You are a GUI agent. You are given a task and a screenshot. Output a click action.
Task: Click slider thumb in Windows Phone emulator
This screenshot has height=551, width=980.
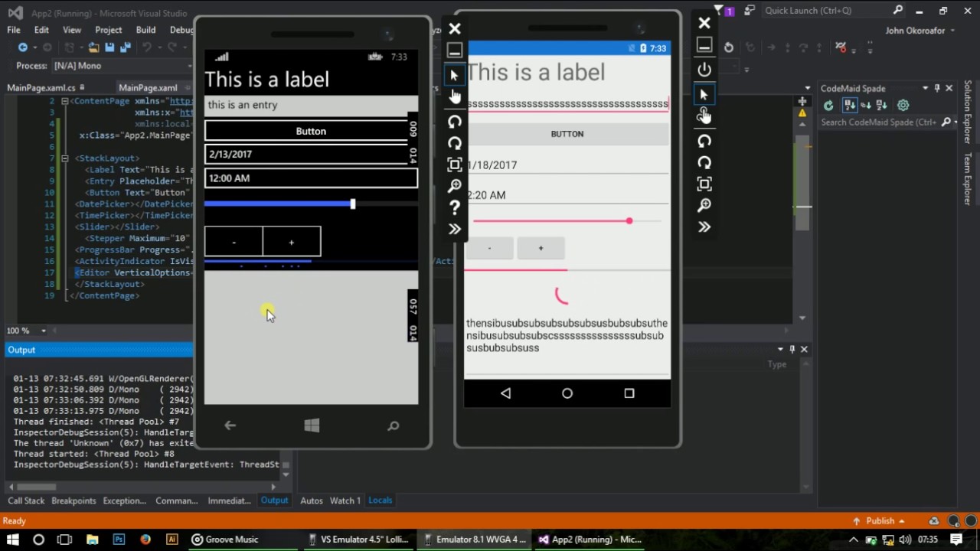coord(353,204)
